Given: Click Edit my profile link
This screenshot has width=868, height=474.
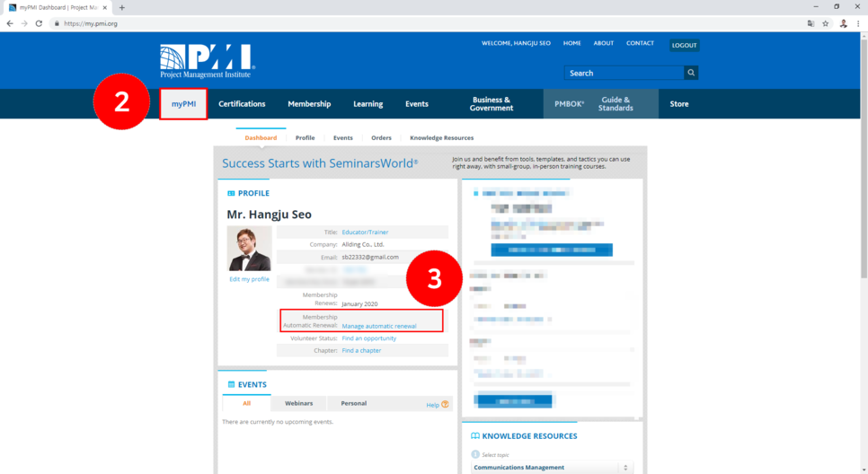Looking at the screenshot, I should pos(249,279).
